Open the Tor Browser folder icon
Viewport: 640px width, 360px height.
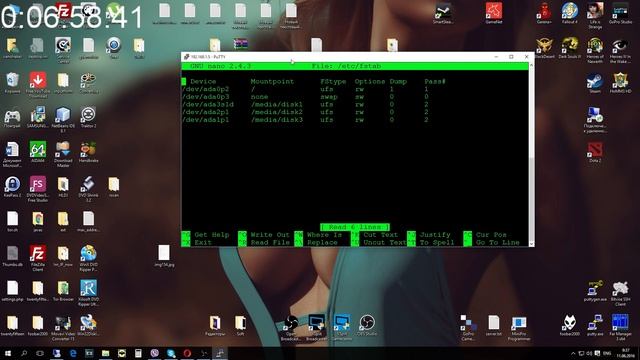click(63, 291)
